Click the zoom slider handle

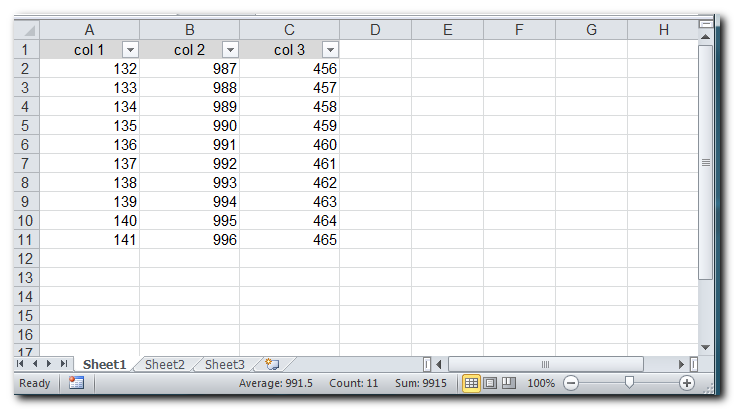point(629,383)
